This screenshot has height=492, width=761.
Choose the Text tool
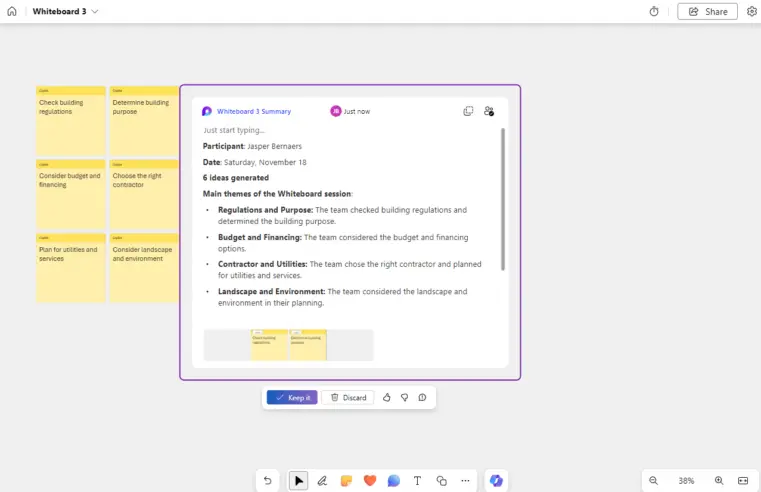(417, 481)
